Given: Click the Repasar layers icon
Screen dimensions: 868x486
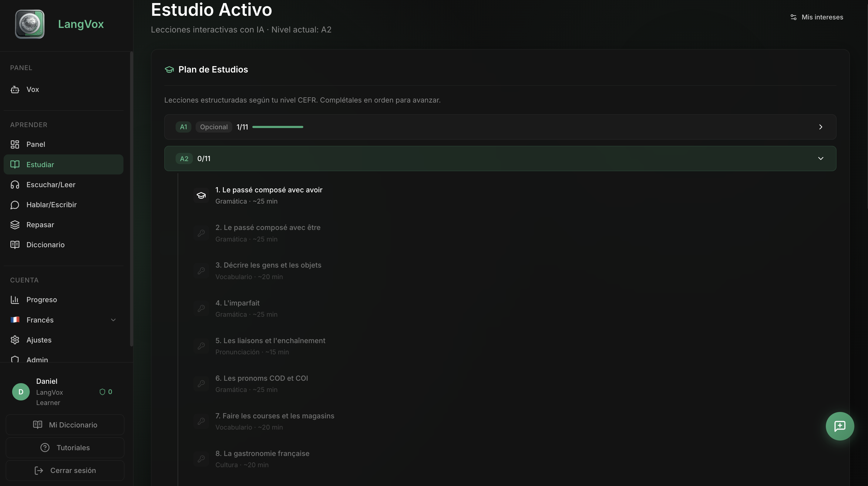Looking at the screenshot, I should coord(15,225).
